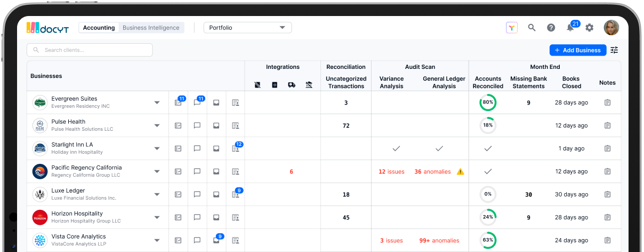The width and height of the screenshot is (644, 252).
Task: Open the 12 issues variance link
Action: point(391,171)
